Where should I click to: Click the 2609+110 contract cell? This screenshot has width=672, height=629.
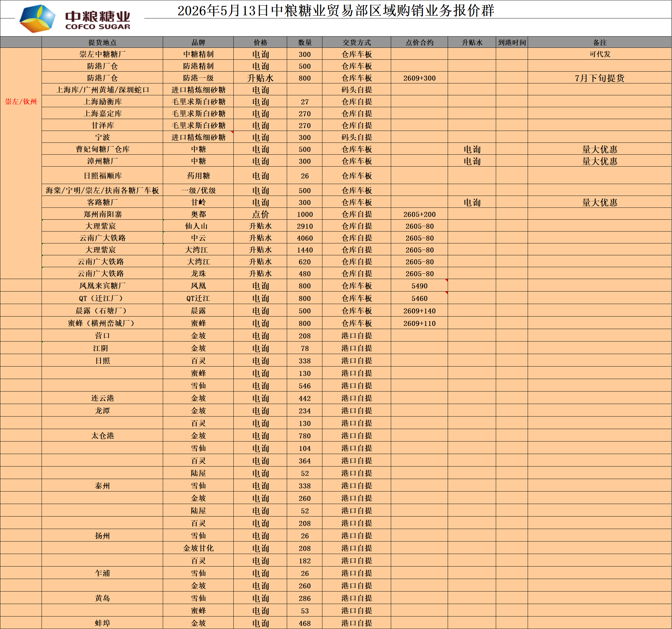click(420, 323)
